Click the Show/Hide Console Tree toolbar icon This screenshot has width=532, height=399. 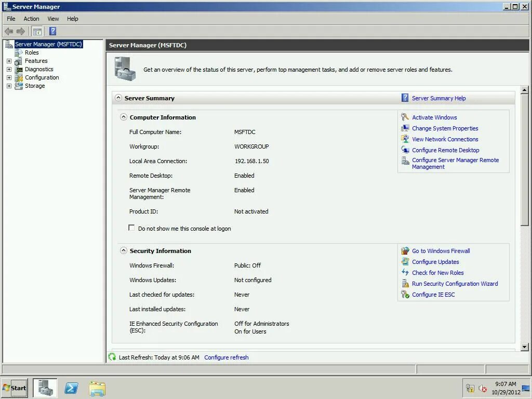37,32
